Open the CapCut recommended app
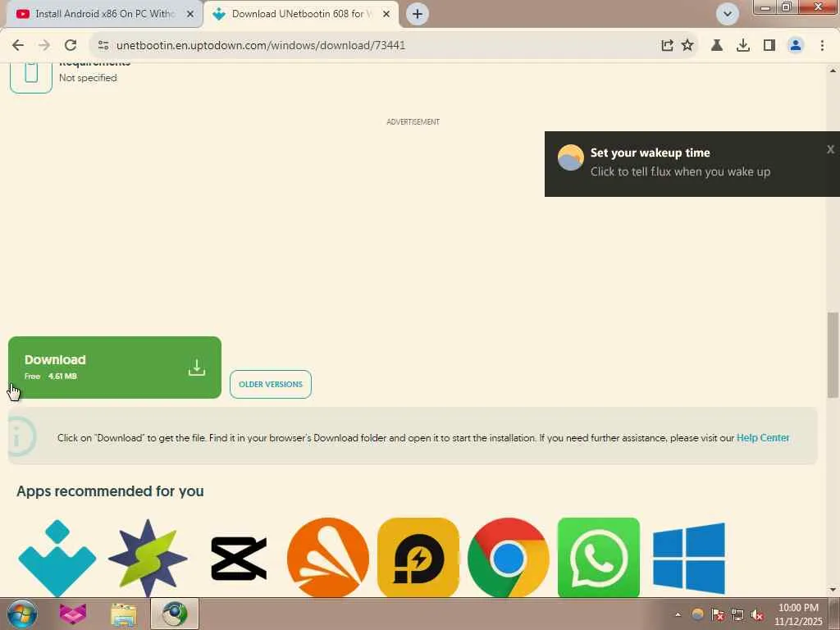Screen dimensions: 840x630 point(239,558)
